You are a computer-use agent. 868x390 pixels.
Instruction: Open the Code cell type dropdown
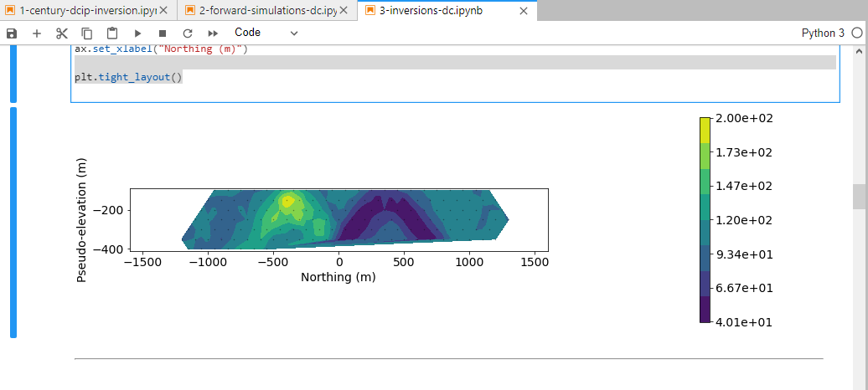(266, 33)
